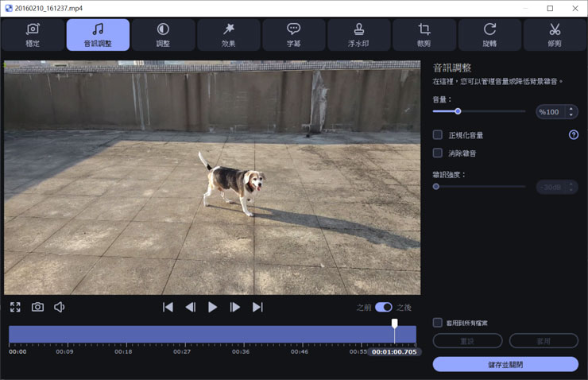Click the -30dB noise level field
588x380 pixels.
551,187
